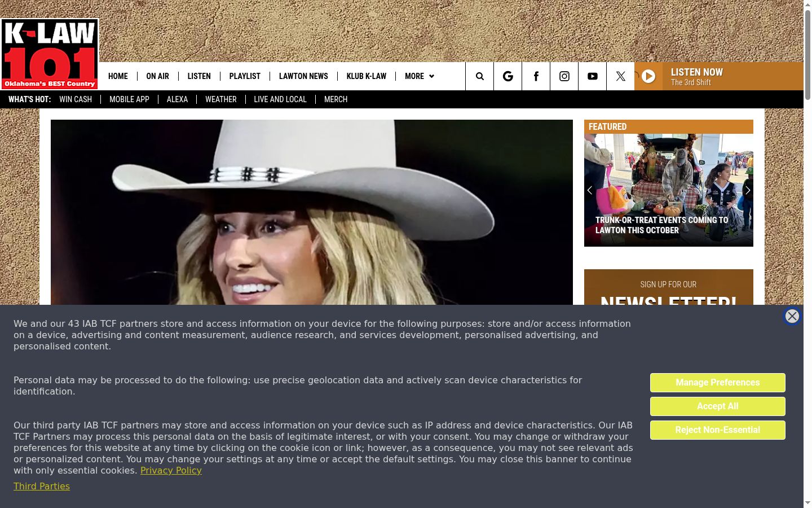812x508 pixels.
Task: Open Klub K-Law page
Action: point(367,76)
